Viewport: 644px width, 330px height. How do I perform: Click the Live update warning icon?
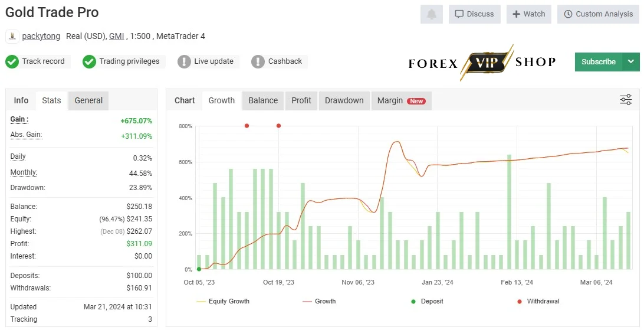[x=184, y=61]
